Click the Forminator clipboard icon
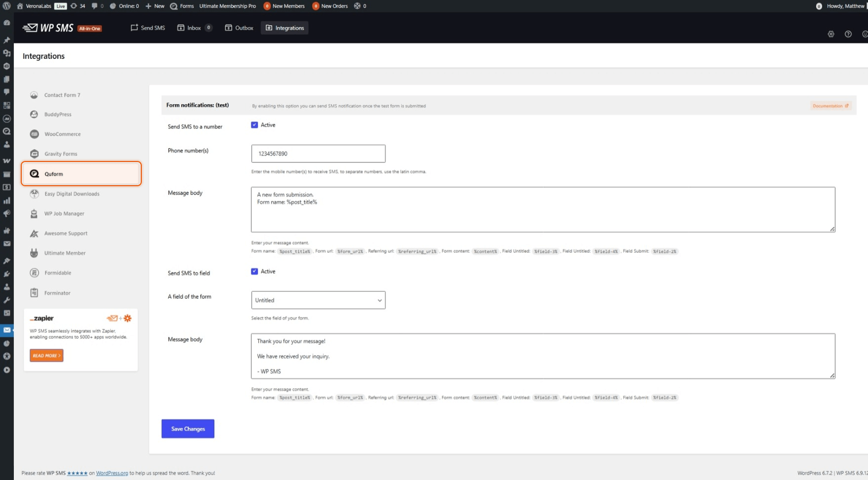Viewport: 868px width, 480px height. (34, 293)
